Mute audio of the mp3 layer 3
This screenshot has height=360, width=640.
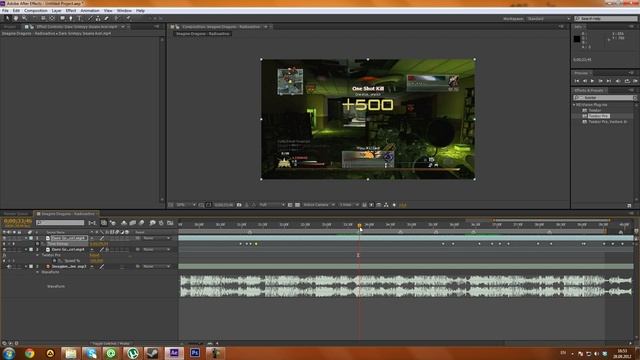[9, 267]
